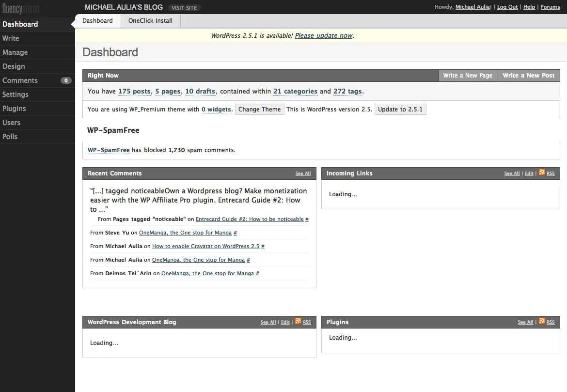This screenshot has height=392, width=567.
Task: Click RSS feed icon in WordPress Development Blog
Action: click(298, 321)
